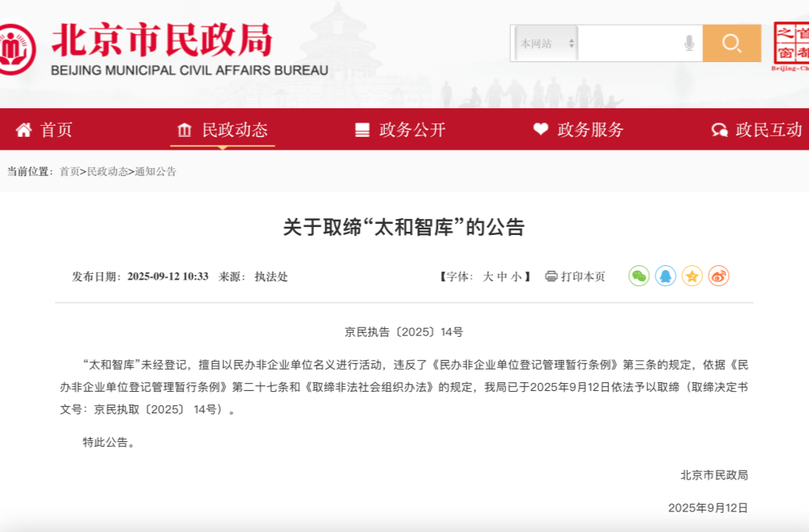Set font size to 中
This screenshot has height=532, width=809.
coord(502,277)
